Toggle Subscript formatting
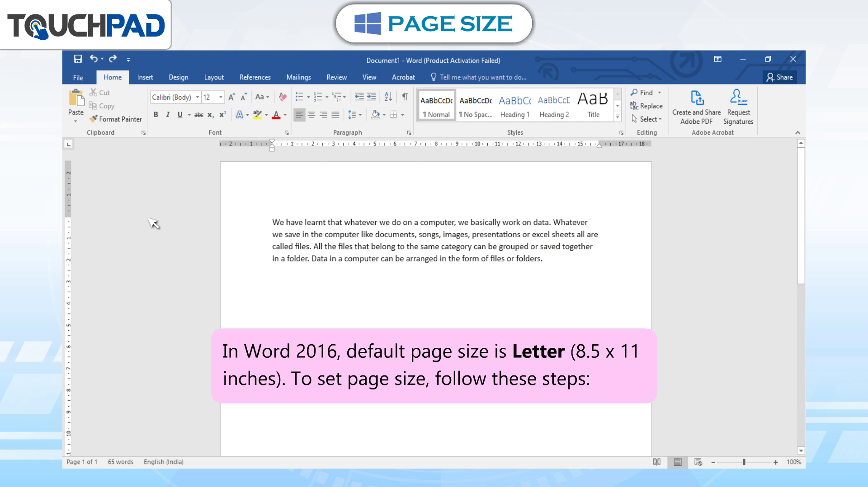The width and height of the screenshot is (868, 487). (211, 115)
